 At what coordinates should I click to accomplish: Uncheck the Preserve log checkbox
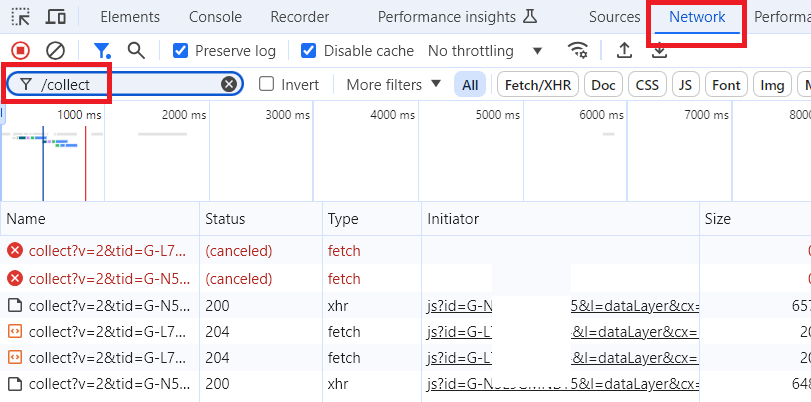point(181,51)
